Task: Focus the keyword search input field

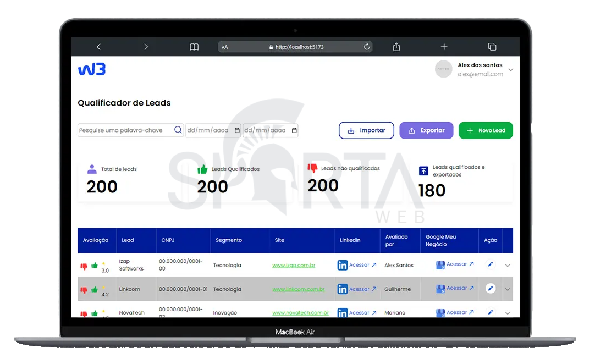Action: point(125,130)
